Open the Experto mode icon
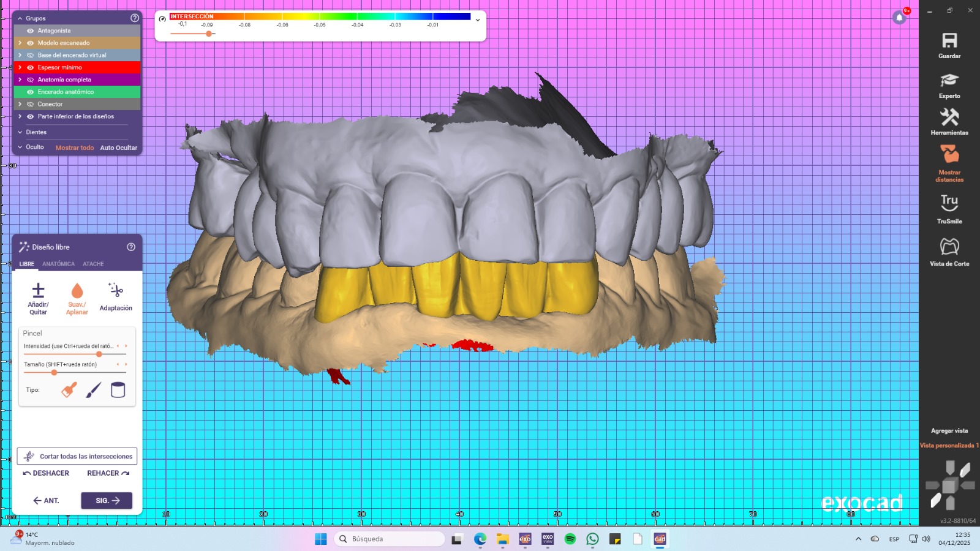This screenshot has height=551, width=980. (x=949, y=80)
